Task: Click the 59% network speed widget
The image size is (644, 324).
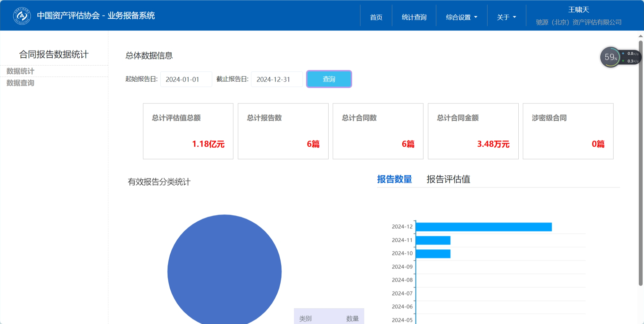Action: [611, 57]
